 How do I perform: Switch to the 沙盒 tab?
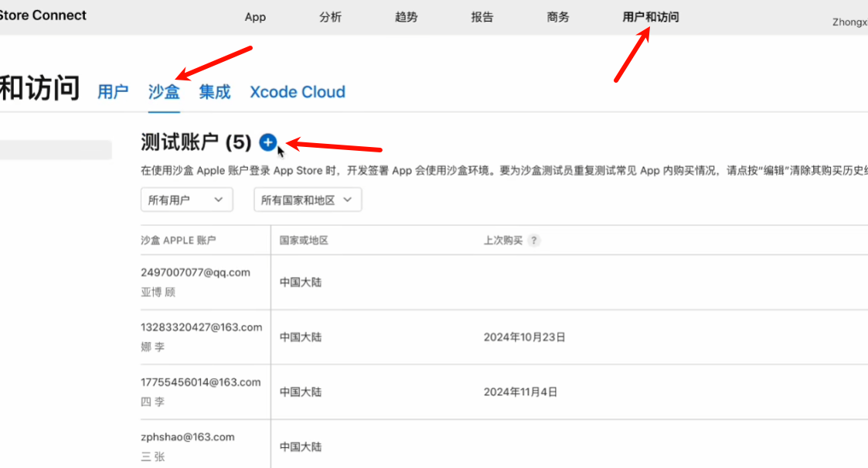click(164, 92)
